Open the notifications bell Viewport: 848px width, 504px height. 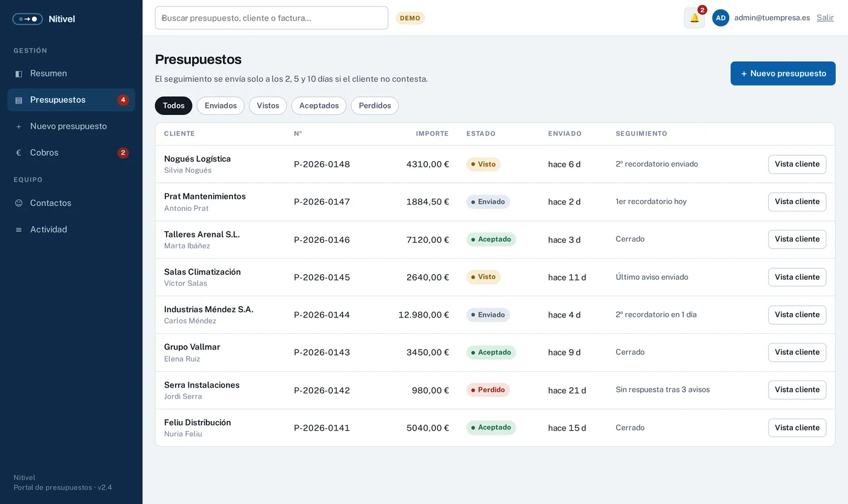pos(694,18)
